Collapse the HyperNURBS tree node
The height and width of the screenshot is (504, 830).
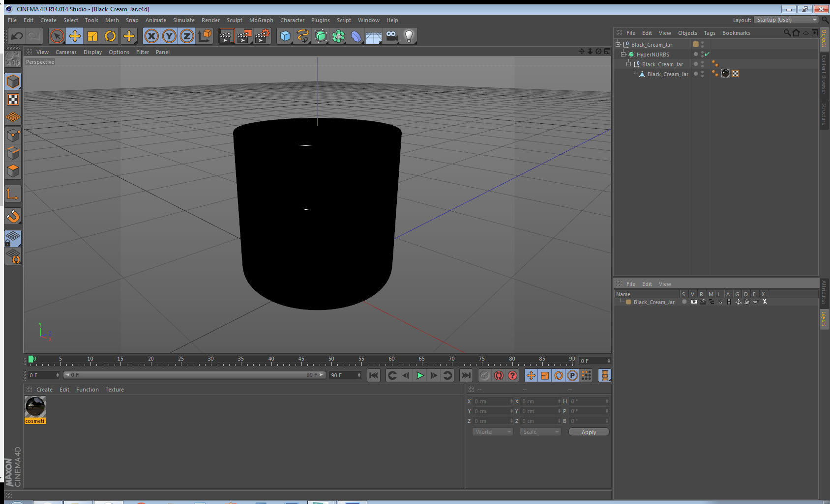point(623,54)
